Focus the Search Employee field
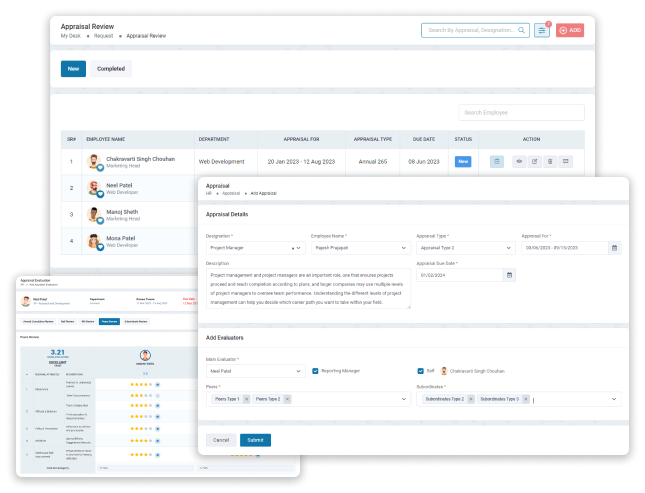The image size is (645, 493). [521, 112]
